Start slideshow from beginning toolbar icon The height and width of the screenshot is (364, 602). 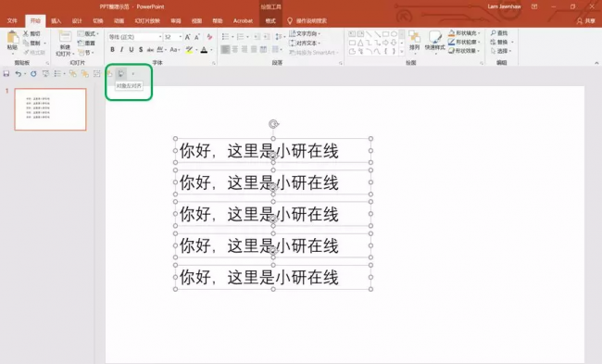pyautogui.click(x=45, y=74)
